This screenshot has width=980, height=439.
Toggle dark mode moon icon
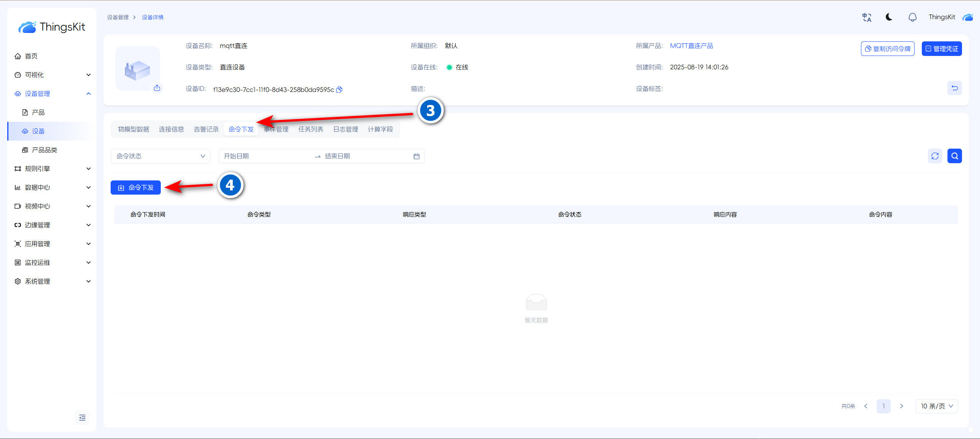[889, 17]
